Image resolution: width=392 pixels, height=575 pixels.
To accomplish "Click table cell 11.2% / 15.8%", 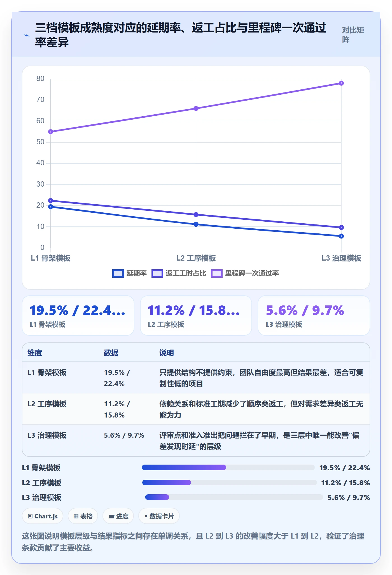I will pos(117,409).
